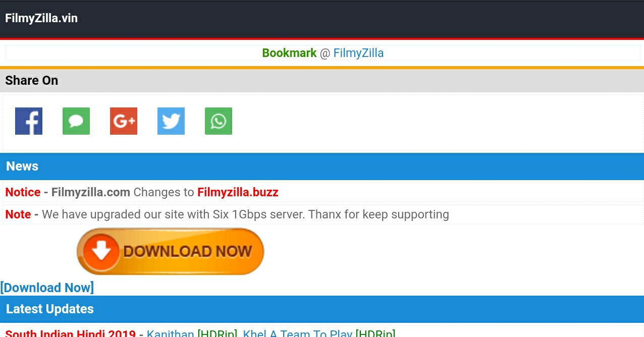The image size is (644, 337).
Task: Share the page through WhatsApp
Action: [219, 121]
